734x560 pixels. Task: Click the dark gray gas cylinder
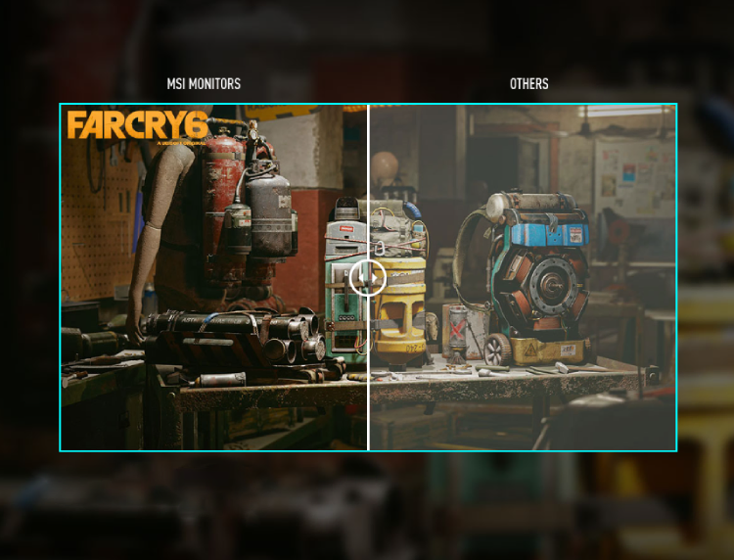tap(270, 215)
